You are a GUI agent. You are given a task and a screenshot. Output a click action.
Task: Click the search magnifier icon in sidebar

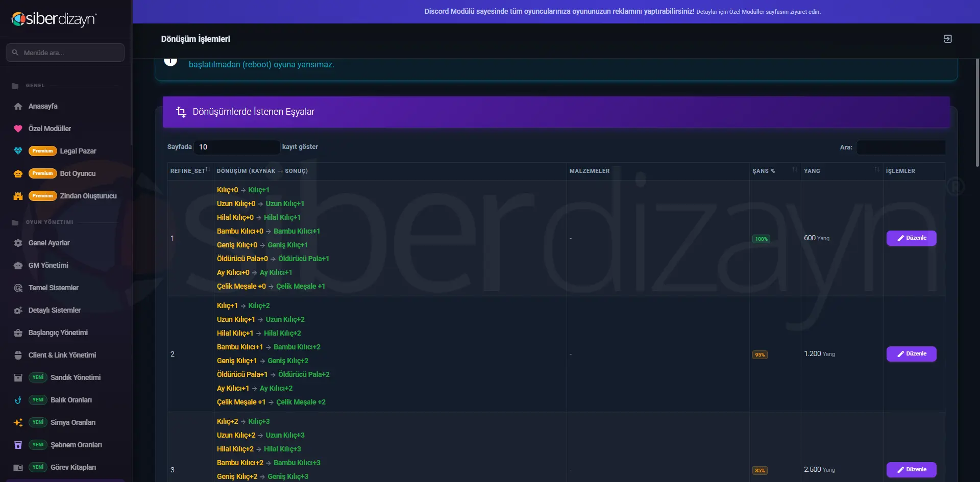15,53
